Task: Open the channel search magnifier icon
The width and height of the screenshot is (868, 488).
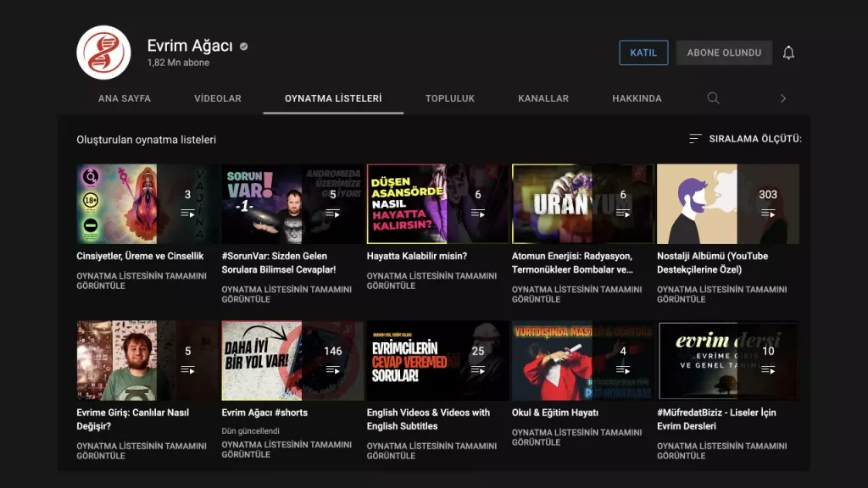Action: click(x=713, y=98)
